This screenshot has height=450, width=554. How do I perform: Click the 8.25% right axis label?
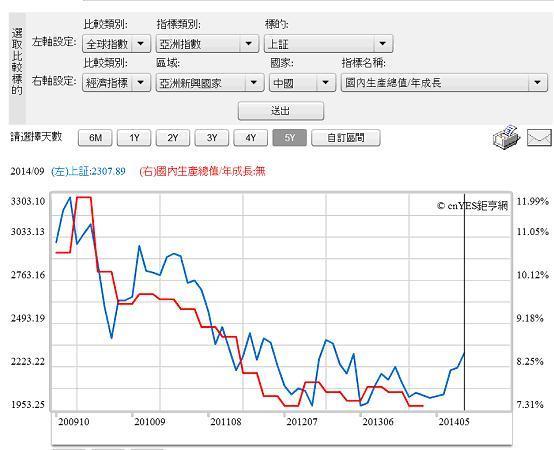coord(530,361)
